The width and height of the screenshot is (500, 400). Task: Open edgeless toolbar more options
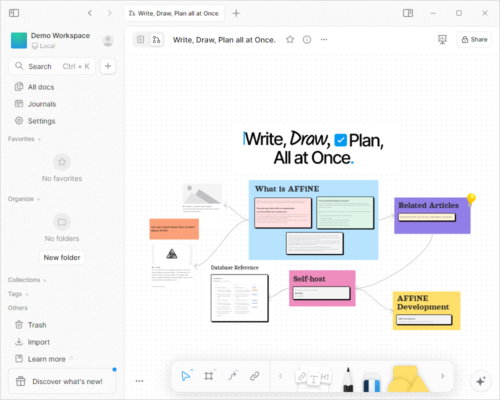(x=139, y=381)
